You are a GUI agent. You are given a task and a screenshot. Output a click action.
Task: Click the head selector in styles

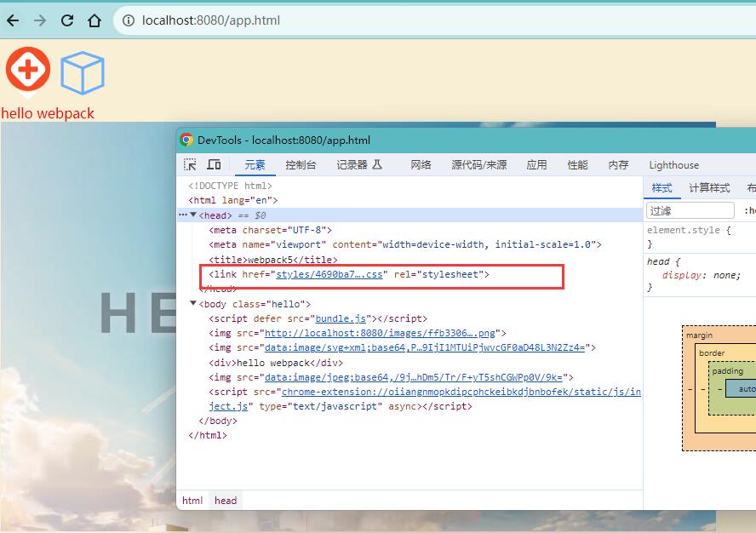click(658, 261)
